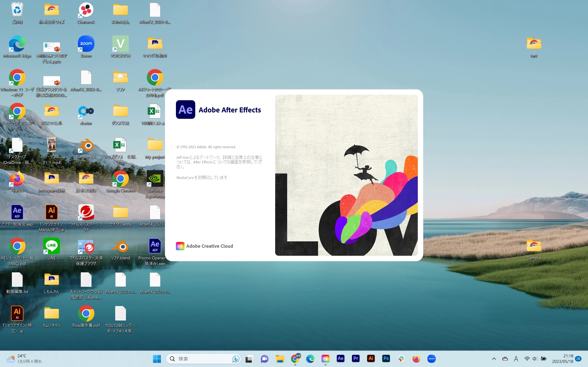Launch Illustrator from the taskbar

[371, 359]
